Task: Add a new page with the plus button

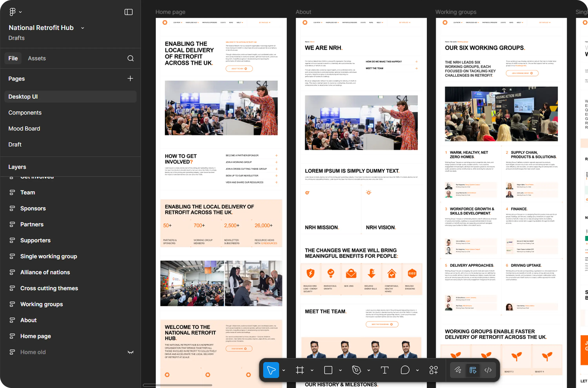Action: 130,78
